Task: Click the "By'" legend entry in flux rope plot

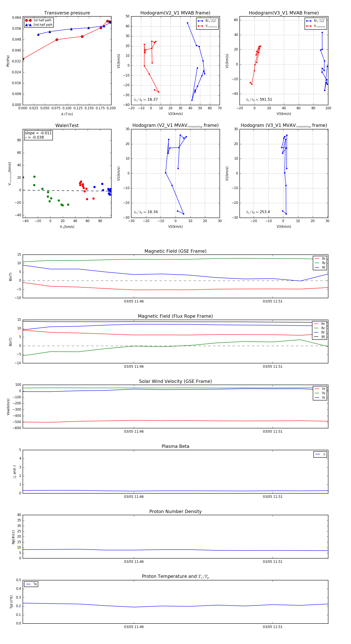Action: point(320,328)
